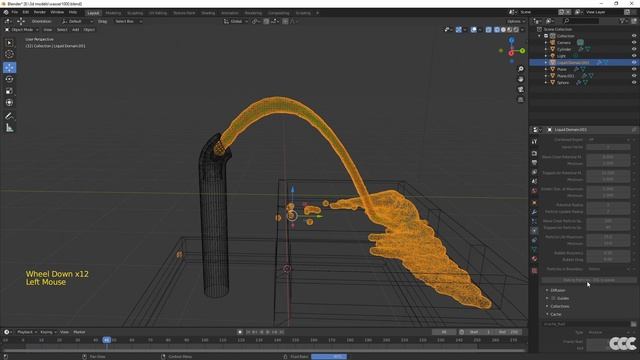Click the Bake/Free particles button

[x=589, y=280]
